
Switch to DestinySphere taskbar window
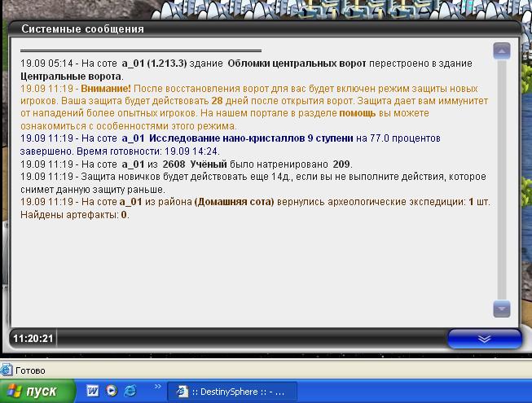click(x=232, y=391)
